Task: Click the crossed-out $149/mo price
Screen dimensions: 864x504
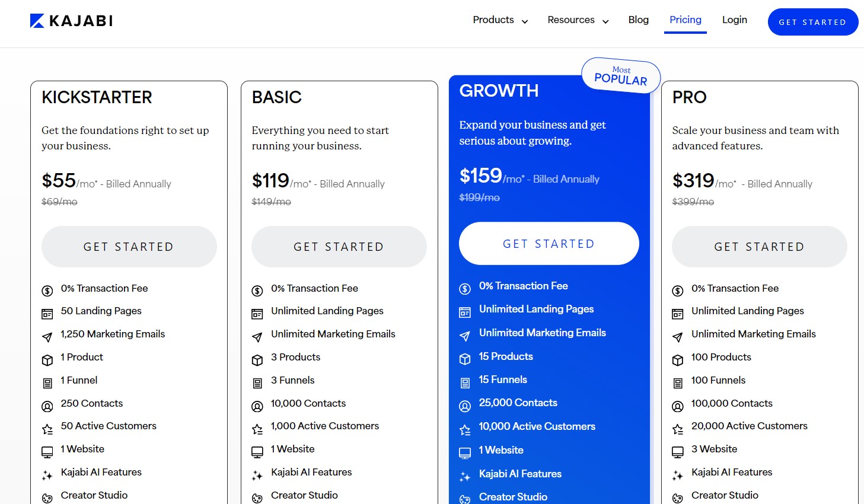Action: pyautogui.click(x=272, y=202)
